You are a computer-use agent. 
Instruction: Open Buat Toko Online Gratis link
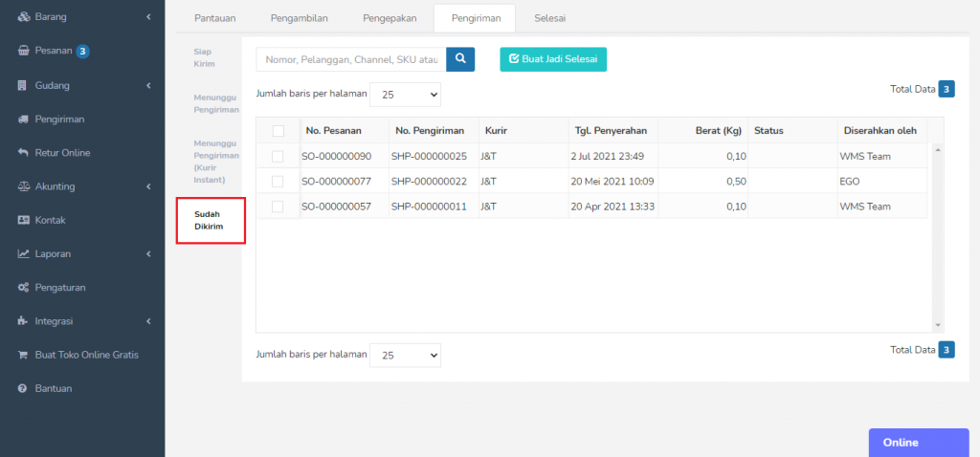87,355
